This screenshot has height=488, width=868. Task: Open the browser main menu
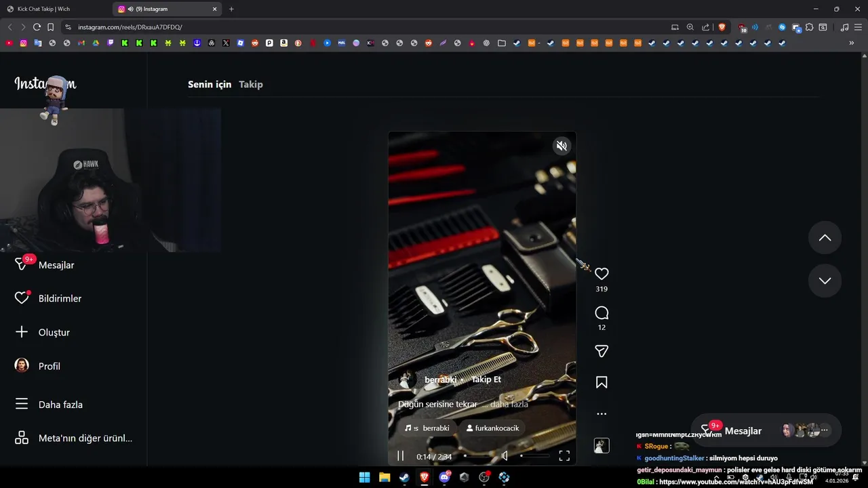(858, 27)
